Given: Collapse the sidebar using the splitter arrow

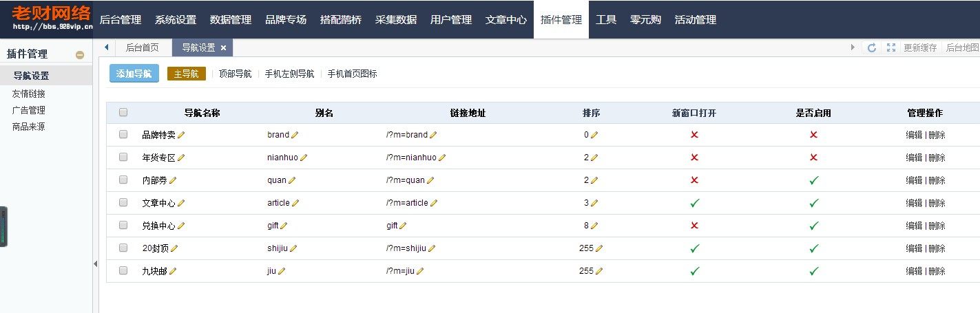Looking at the screenshot, I should tap(95, 263).
